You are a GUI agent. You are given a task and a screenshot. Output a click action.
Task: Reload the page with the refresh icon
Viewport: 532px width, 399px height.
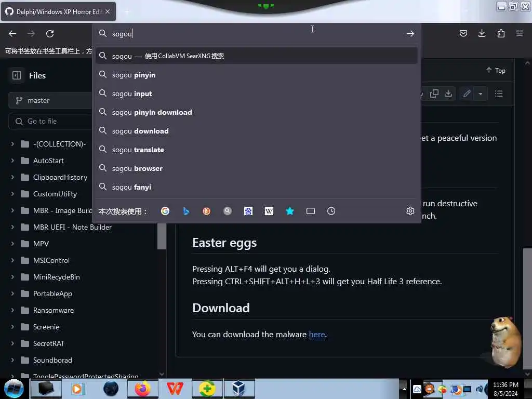[50, 34]
